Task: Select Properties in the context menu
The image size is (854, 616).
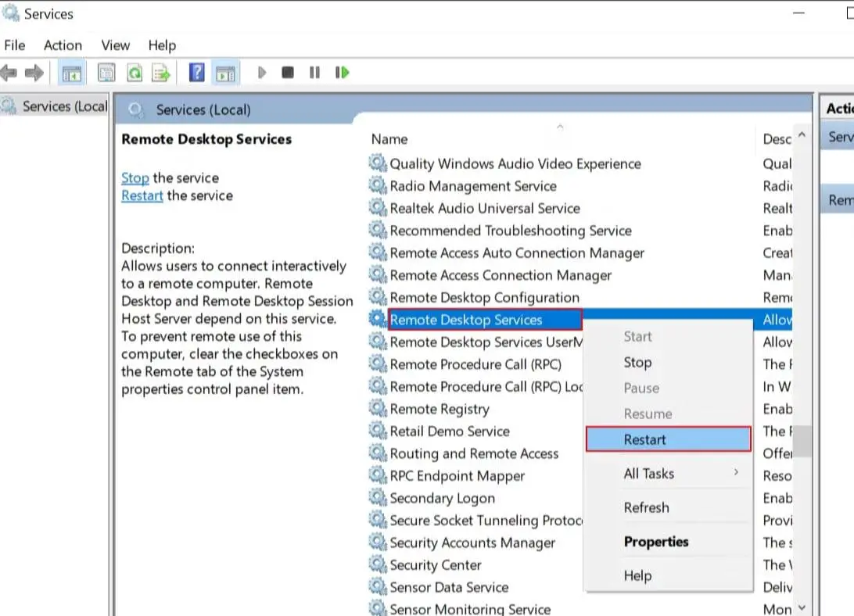Action: pos(656,542)
